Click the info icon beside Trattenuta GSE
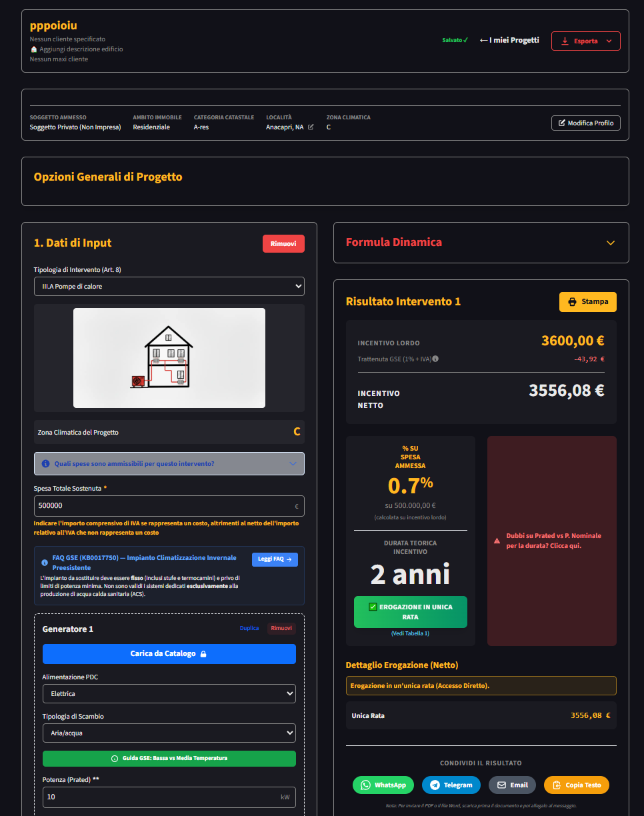 pyautogui.click(x=435, y=359)
